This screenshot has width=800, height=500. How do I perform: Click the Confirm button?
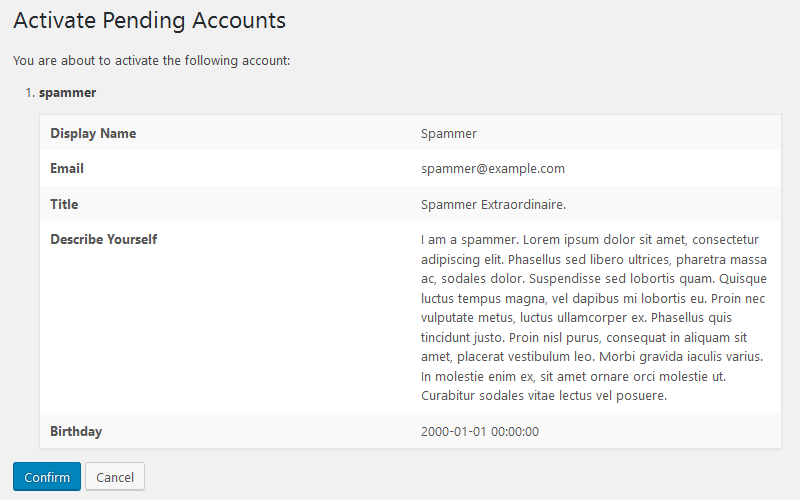47,477
